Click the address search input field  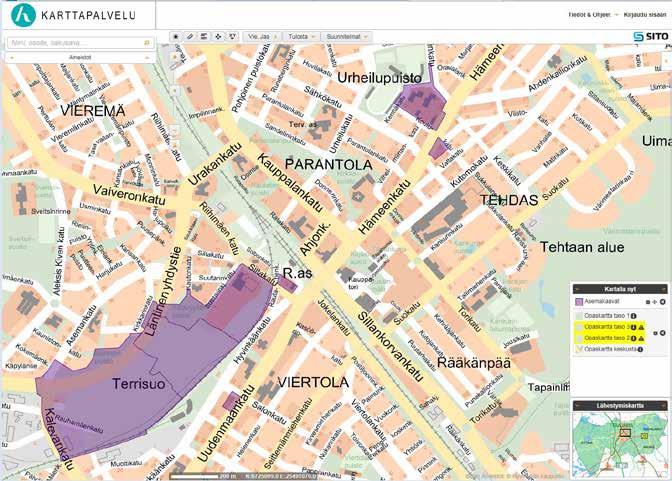[x=80, y=43]
